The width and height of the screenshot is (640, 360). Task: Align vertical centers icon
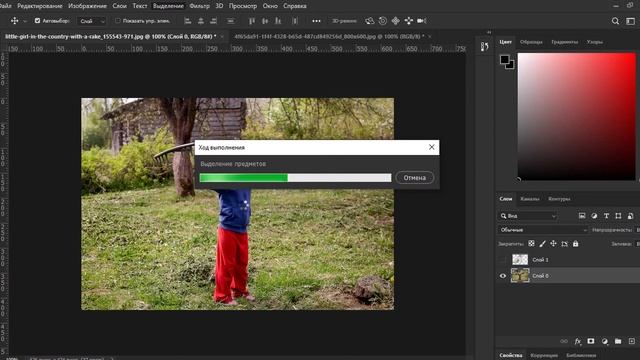265,21
